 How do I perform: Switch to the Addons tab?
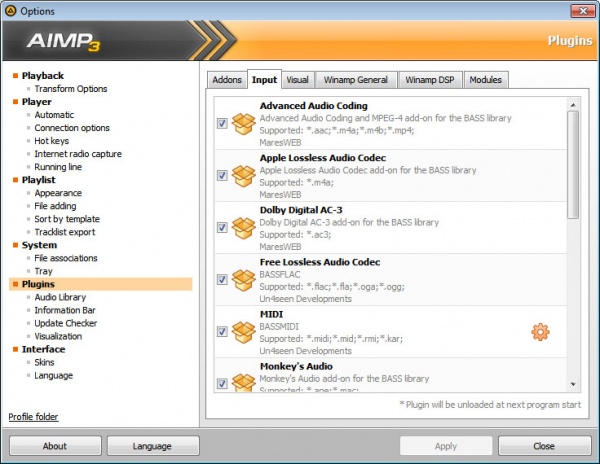tap(227, 80)
